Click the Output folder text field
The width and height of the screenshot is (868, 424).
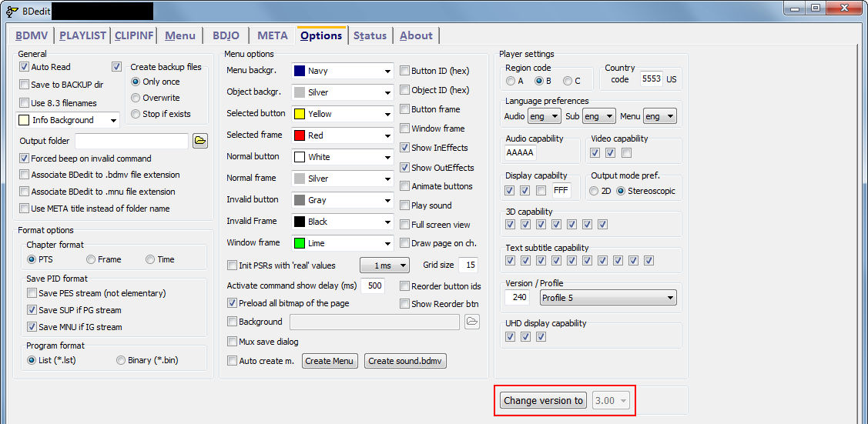pyautogui.click(x=132, y=142)
